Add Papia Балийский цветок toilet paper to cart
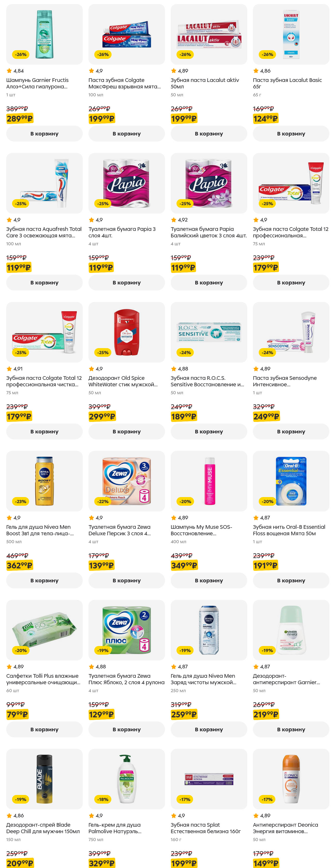This screenshot has height=868, width=334. (208, 282)
